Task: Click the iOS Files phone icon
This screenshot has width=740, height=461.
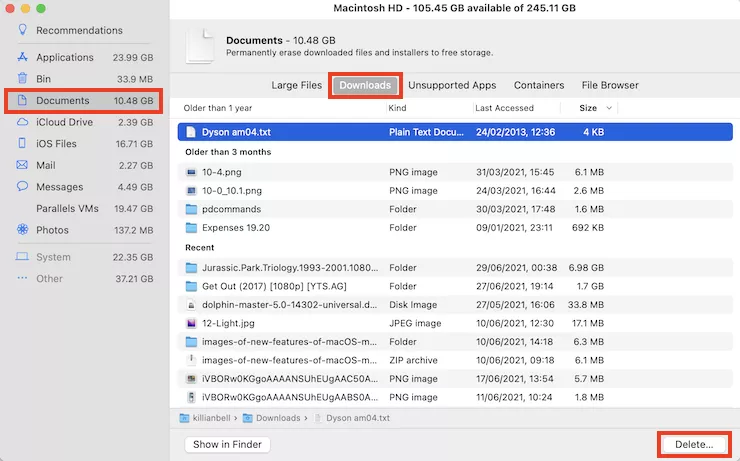Action: (x=22, y=143)
